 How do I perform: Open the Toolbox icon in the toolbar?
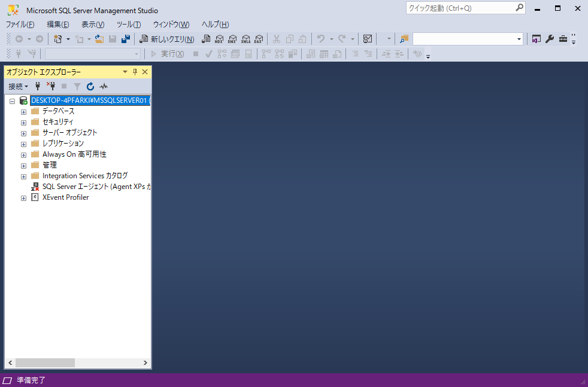tap(563, 39)
